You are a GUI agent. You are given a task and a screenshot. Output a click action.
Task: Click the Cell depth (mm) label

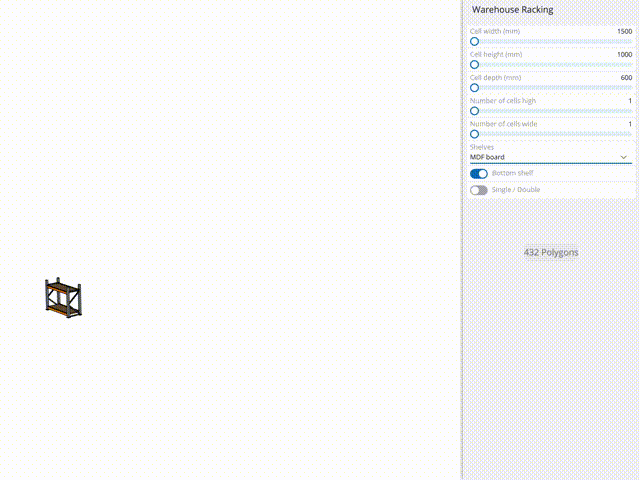pos(496,78)
